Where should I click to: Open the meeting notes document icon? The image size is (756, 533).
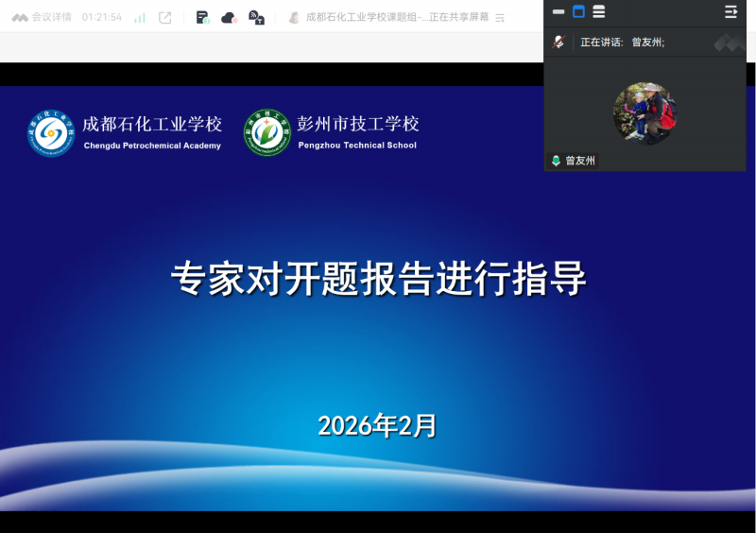click(x=202, y=17)
